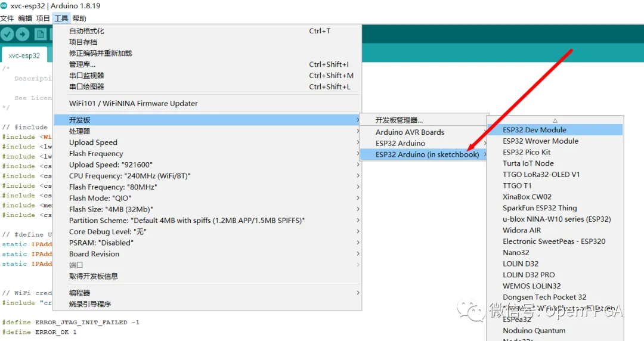
Task: Open the 文件 menu
Action: [x=7, y=18]
